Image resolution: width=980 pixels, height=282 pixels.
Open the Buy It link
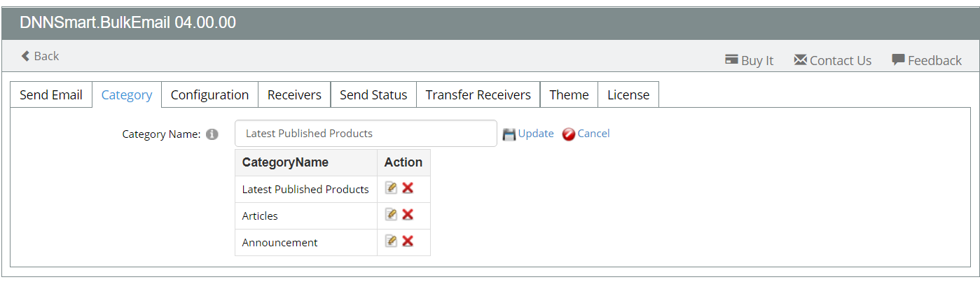point(749,60)
